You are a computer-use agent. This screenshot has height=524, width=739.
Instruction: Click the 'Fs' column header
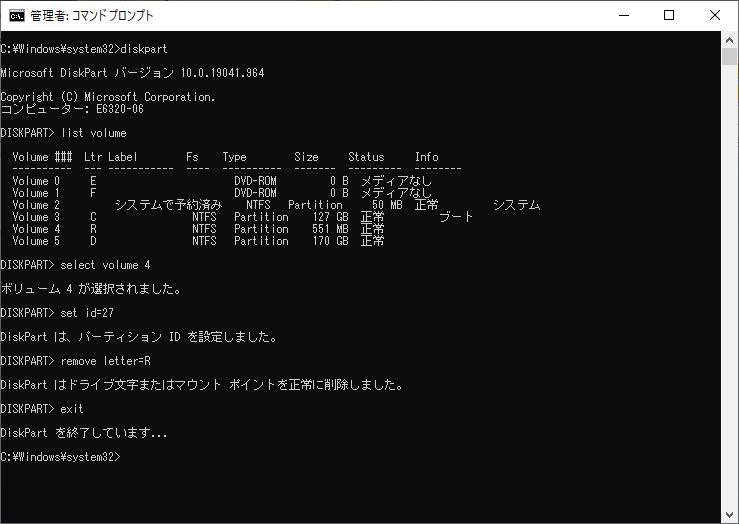point(192,157)
